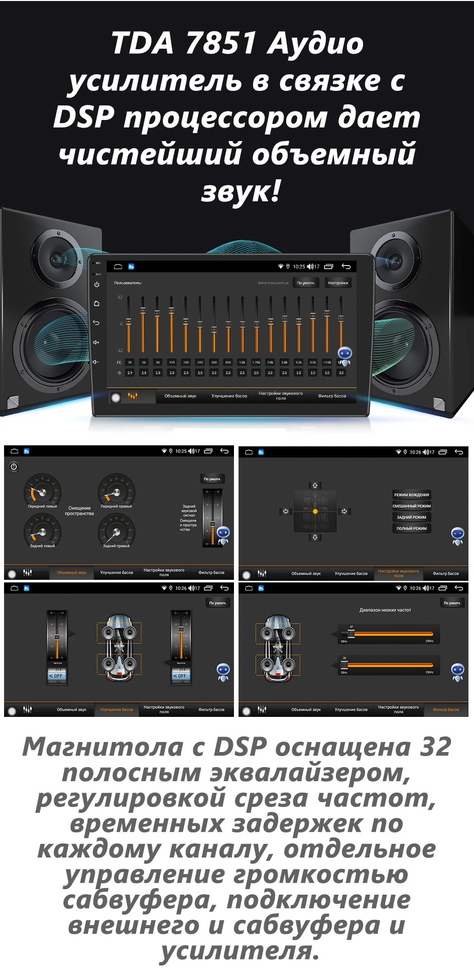Open Объемный звук tab on the bass enhancement screen
Image resolution: width=474 pixels, height=980 pixels.
click(71, 709)
